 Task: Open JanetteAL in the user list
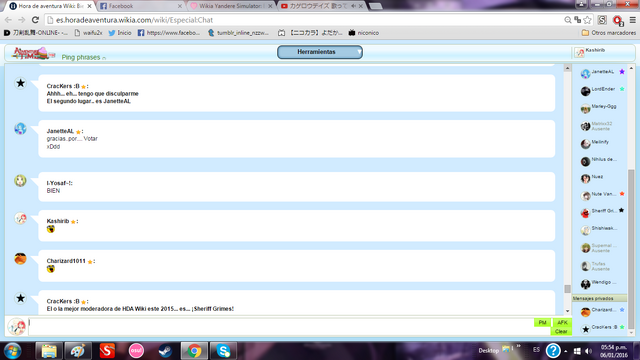click(602, 72)
